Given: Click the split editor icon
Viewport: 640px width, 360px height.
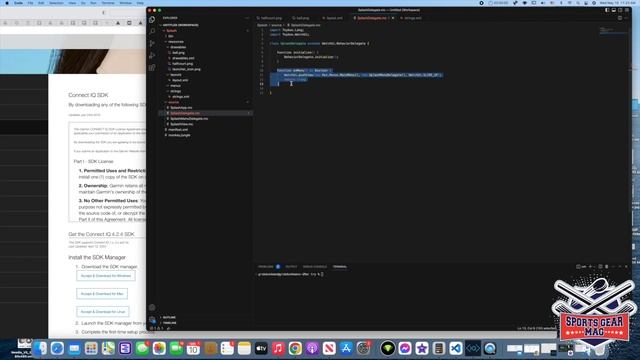Looking at the screenshot, I should [620, 18].
